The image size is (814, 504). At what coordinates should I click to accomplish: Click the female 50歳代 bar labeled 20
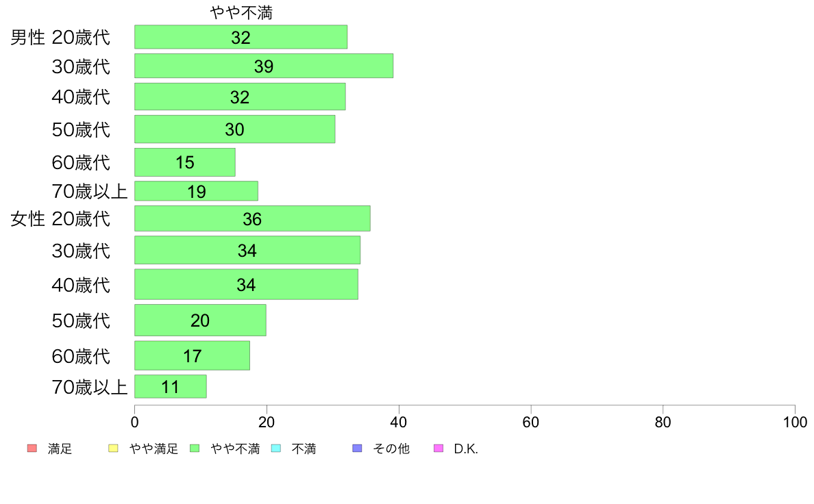pos(200,320)
